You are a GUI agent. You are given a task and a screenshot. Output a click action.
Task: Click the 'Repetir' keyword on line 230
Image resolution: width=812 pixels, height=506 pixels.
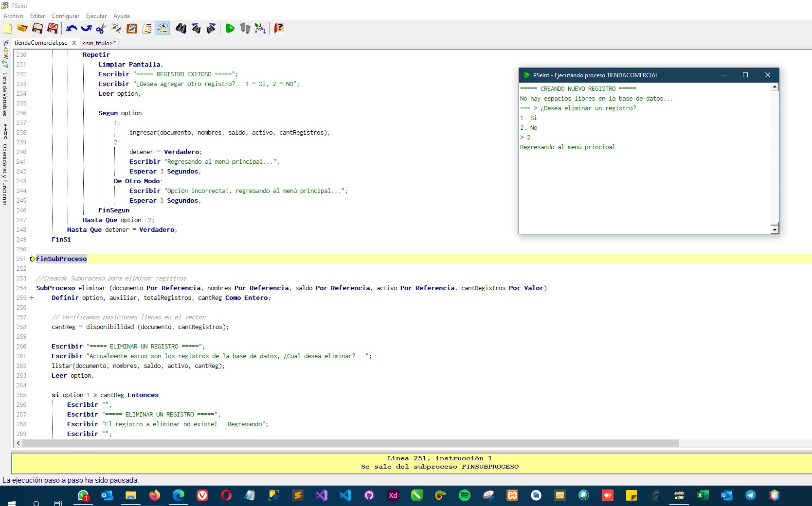click(96, 54)
